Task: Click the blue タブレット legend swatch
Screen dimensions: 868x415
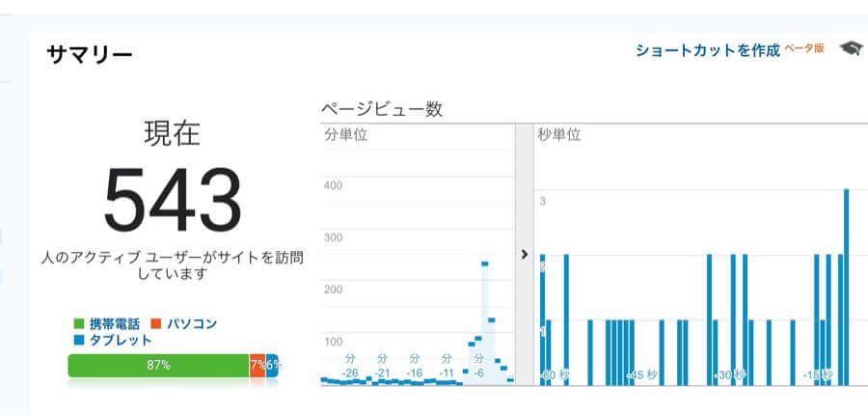Action: [79, 341]
